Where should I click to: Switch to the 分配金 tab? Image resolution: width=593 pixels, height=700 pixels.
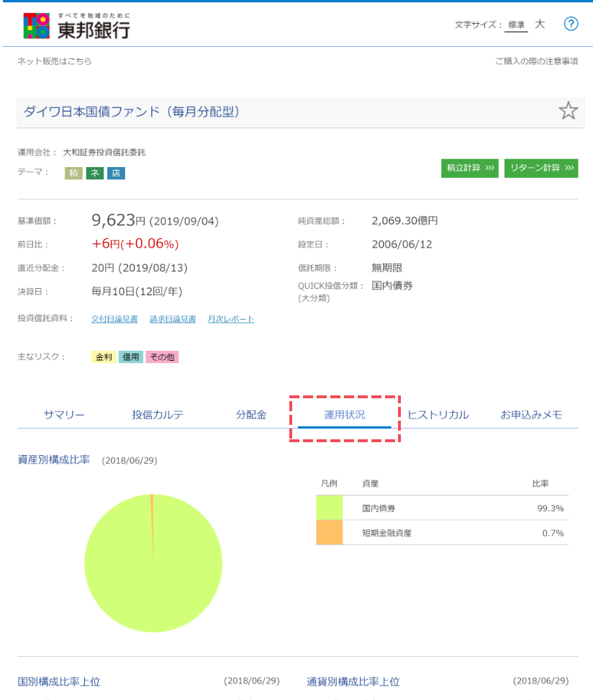251,415
